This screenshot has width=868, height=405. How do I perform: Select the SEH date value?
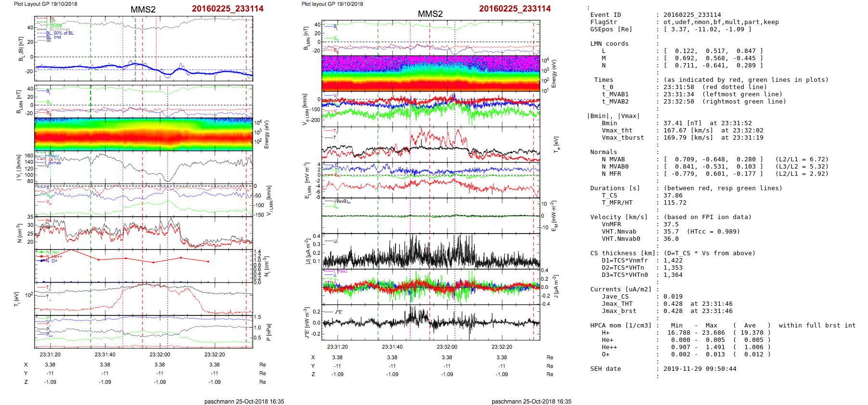click(700, 369)
